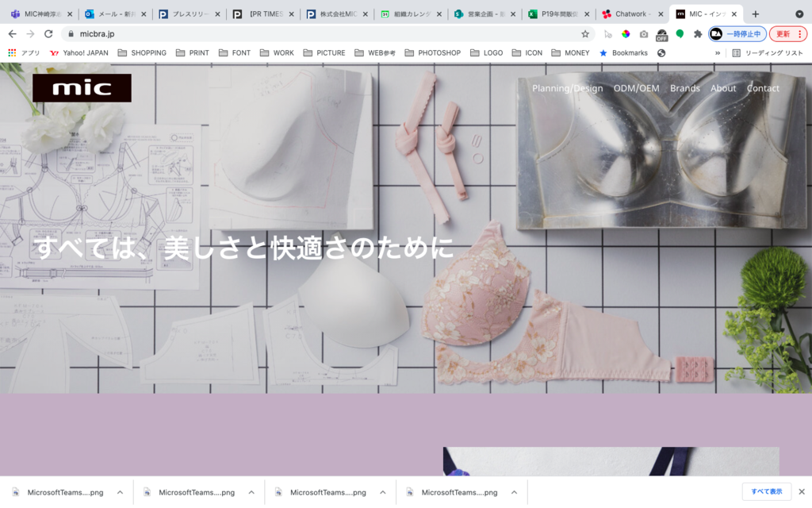812x508 pixels.
Task: Bookmark this page with the star icon
Action: tap(585, 33)
